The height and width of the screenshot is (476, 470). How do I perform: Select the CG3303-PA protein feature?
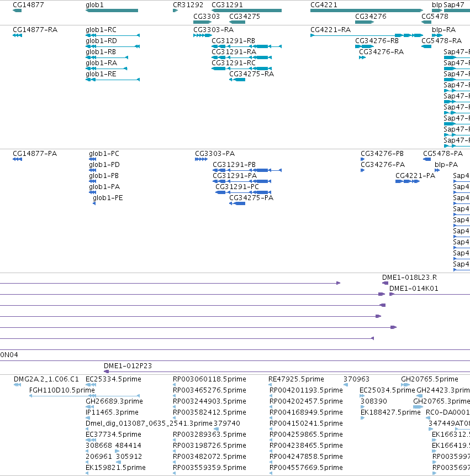[x=202, y=159]
